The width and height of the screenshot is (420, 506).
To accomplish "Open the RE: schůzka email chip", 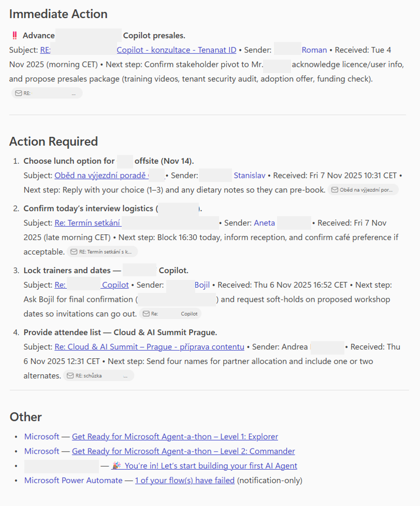I will pyautogui.click(x=98, y=376).
